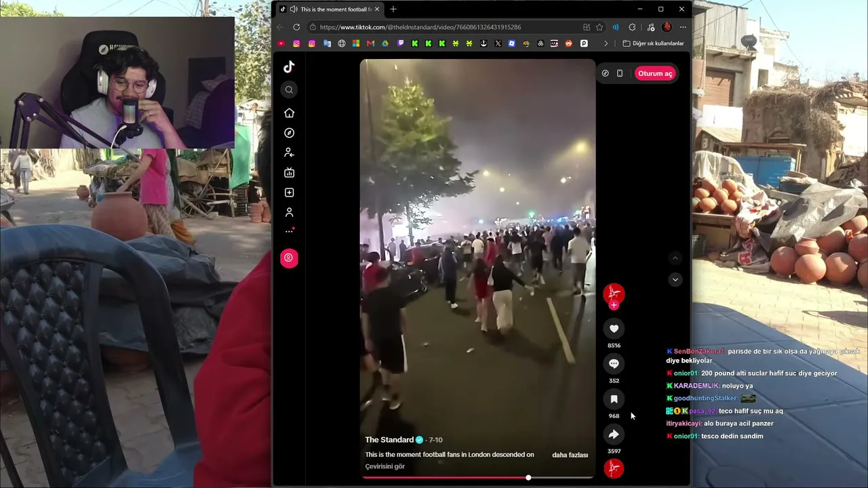Reload the TikTok page
The height and width of the screenshot is (488, 868).
[296, 27]
